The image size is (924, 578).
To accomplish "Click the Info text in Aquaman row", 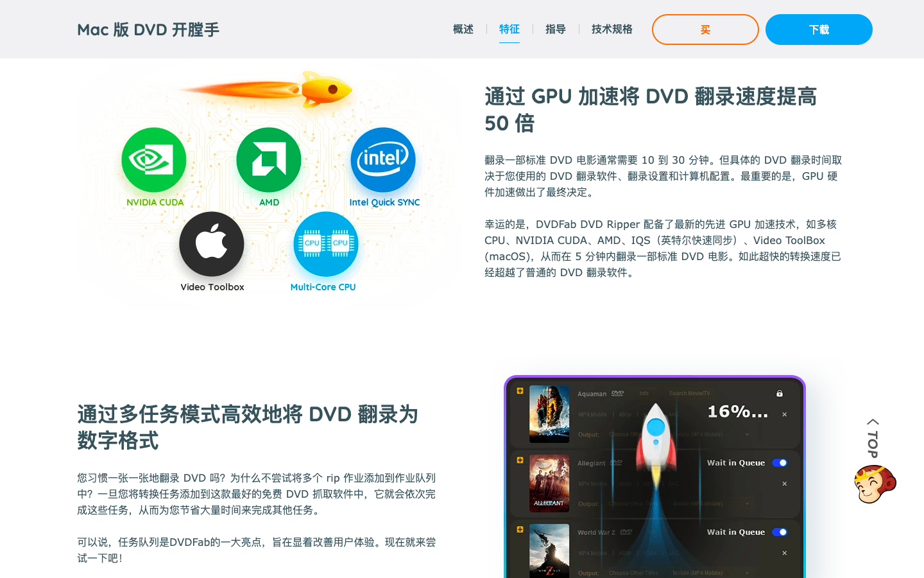I will click(x=644, y=394).
